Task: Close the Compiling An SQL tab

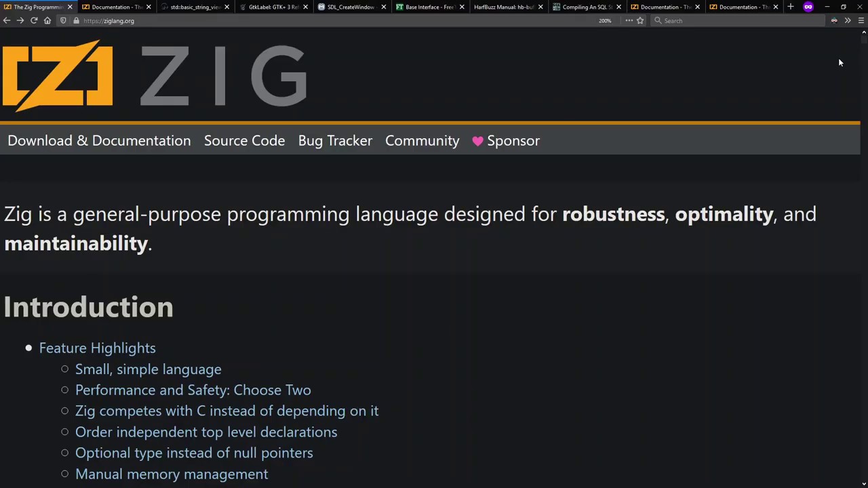Action: coord(618,7)
